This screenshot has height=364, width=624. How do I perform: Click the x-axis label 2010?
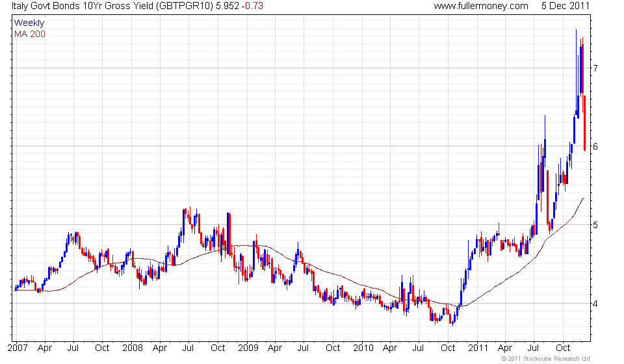click(363, 348)
